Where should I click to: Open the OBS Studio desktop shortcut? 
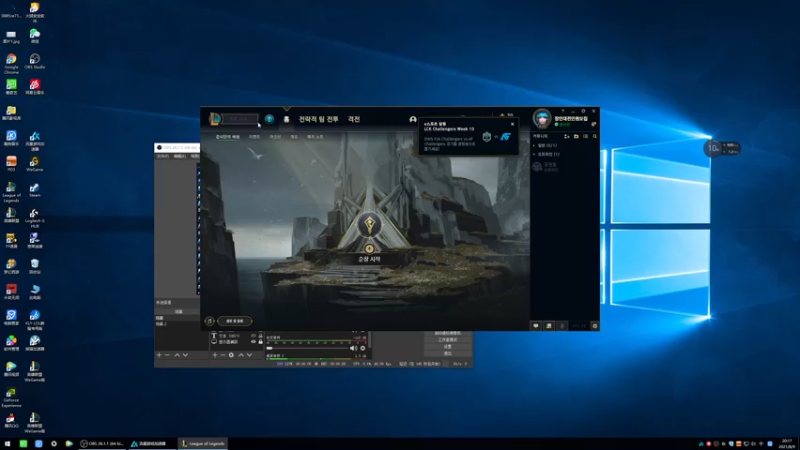point(35,61)
